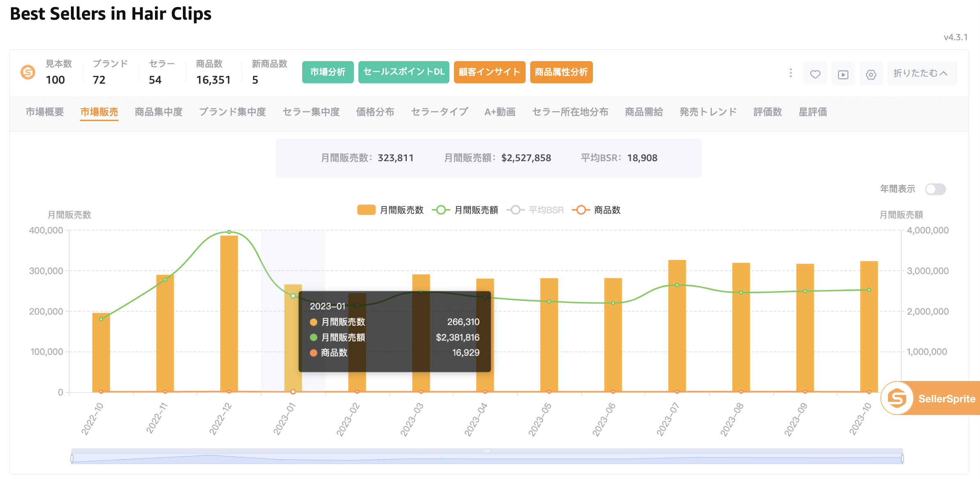Toggle 商品数 legend series
Viewport: 980px width, 479px height.
point(596,210)
